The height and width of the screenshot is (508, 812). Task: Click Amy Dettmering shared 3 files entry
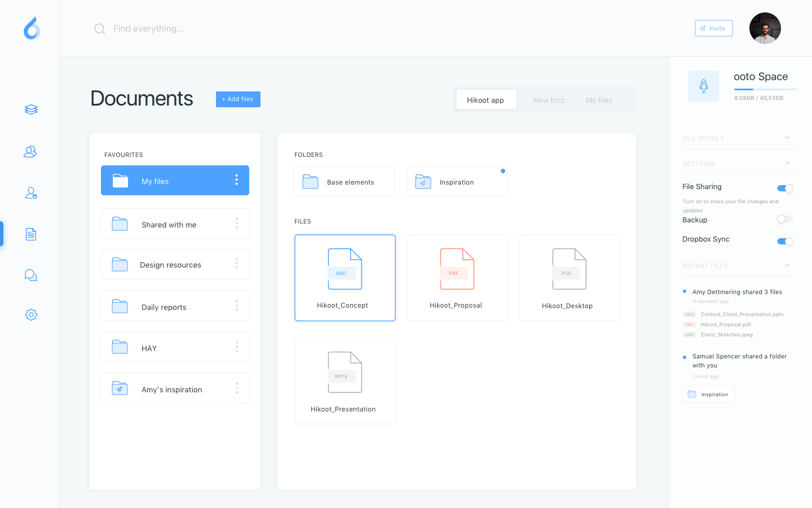point(737,292)
